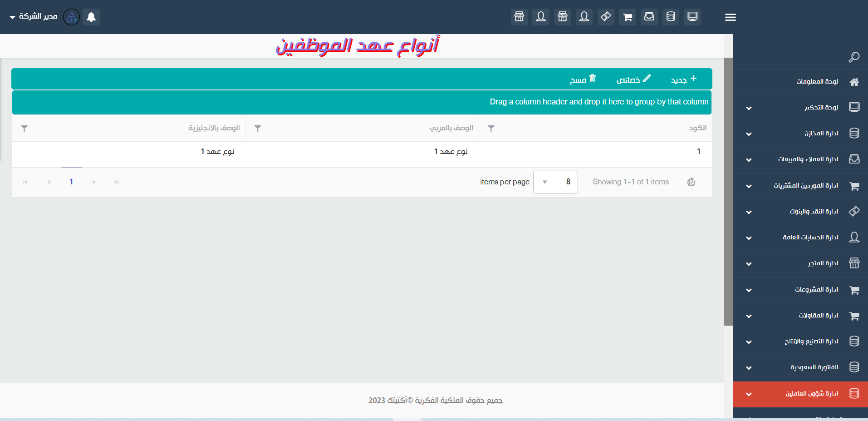Expand ادارة المتجر chevron
The width and height of the screenshot is (868, 421).
coord(749,264)
